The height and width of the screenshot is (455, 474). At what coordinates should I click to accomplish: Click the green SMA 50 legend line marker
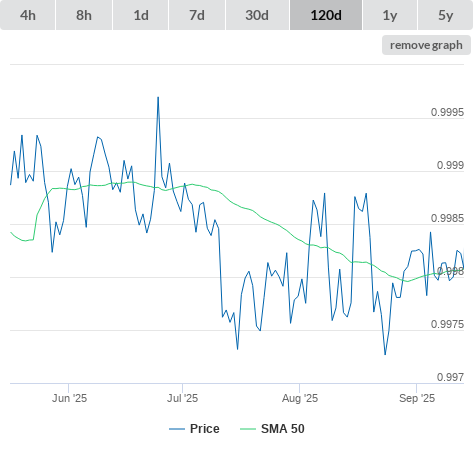(x=248, y=429)
